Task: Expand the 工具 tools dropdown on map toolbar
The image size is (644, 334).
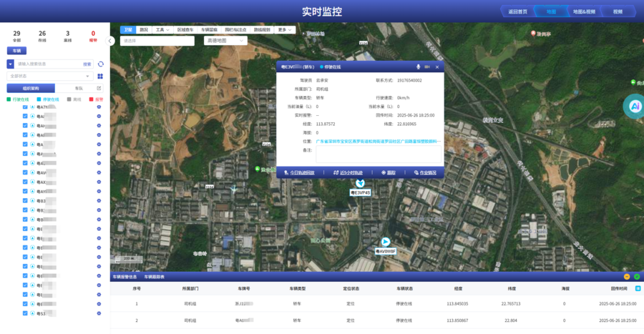Action: pyautogui.click(x=162, y=30)
